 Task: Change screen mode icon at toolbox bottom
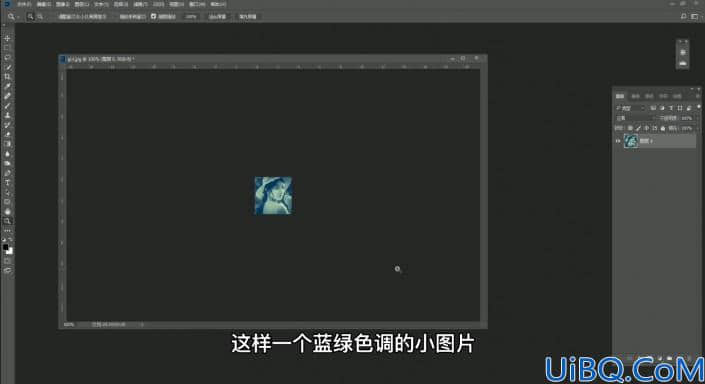coord(7,270)
